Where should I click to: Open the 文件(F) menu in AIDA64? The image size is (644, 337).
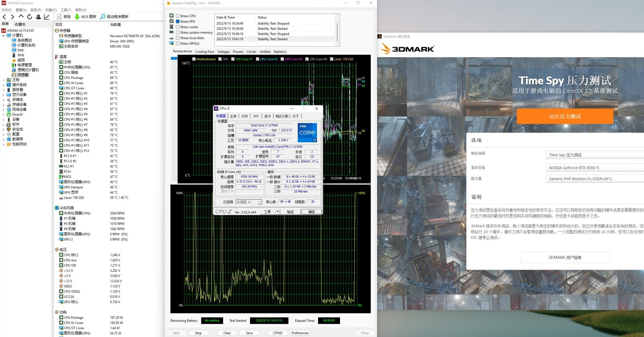pos(7,10)
